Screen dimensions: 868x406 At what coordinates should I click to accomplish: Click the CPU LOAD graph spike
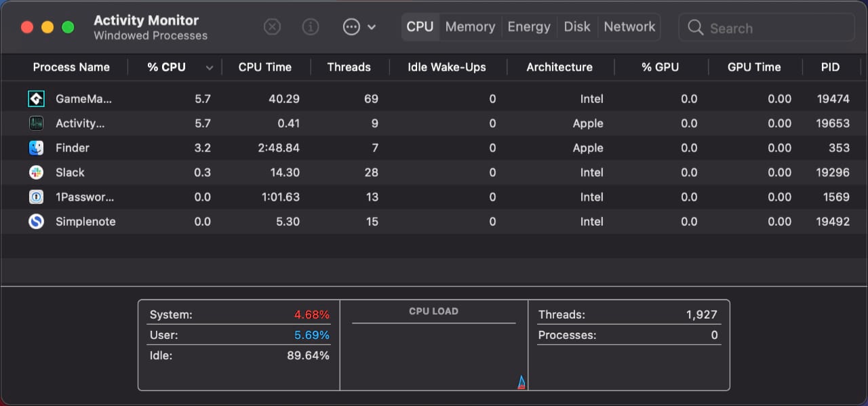[521, 382]
